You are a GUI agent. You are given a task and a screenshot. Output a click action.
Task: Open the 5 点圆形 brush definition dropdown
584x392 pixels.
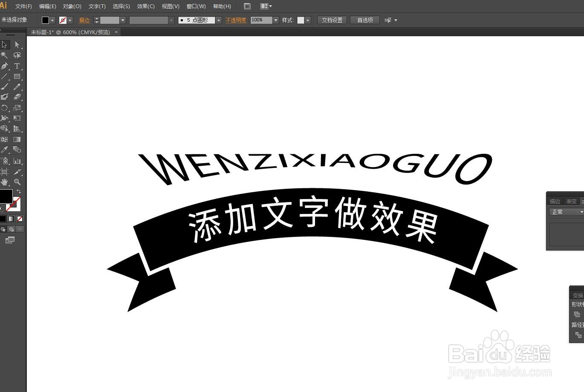219,20
